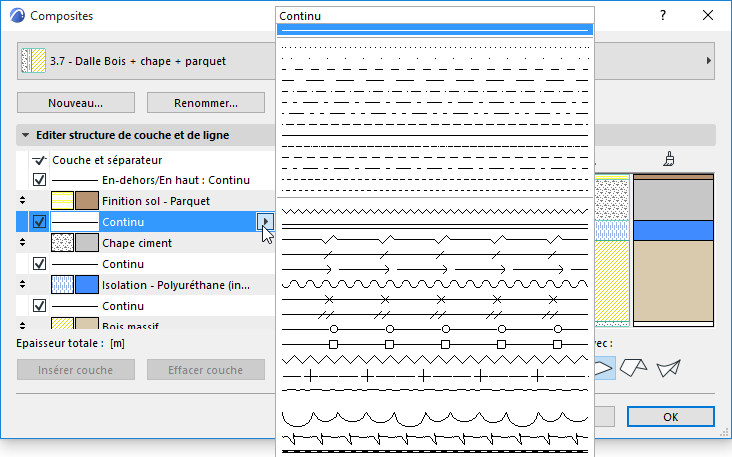
Task: Select the roof shape icon under Utiliser avec
Action: click(x=633, y=368)
